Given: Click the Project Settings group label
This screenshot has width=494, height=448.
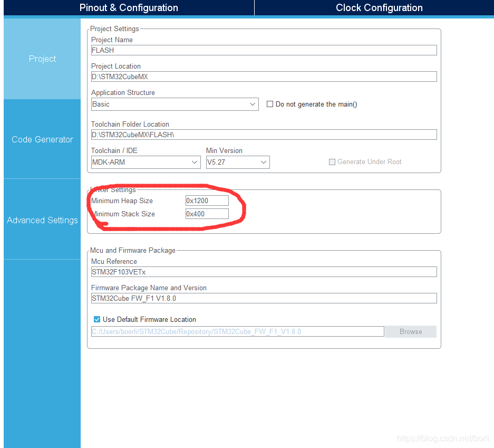Looking at the screenshot, I should [x=114, y=28].
